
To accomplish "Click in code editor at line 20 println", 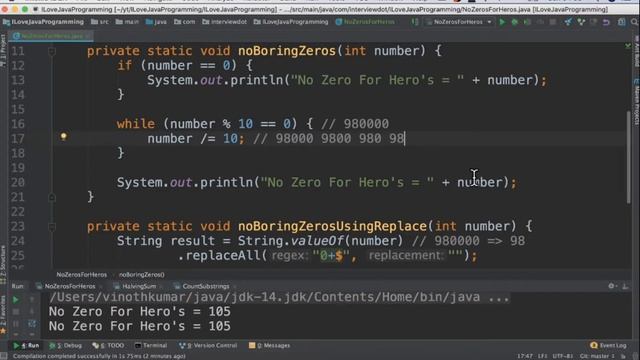I will (316, 182).
